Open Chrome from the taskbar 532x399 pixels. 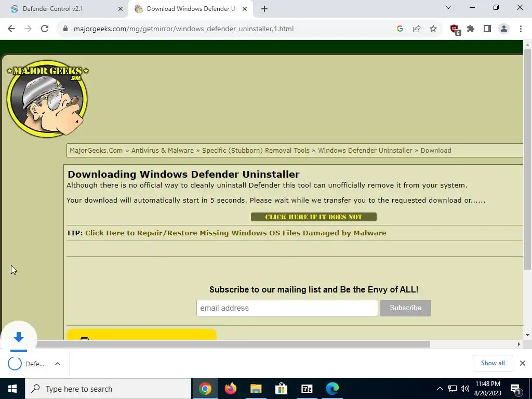[x=205, y=389]
